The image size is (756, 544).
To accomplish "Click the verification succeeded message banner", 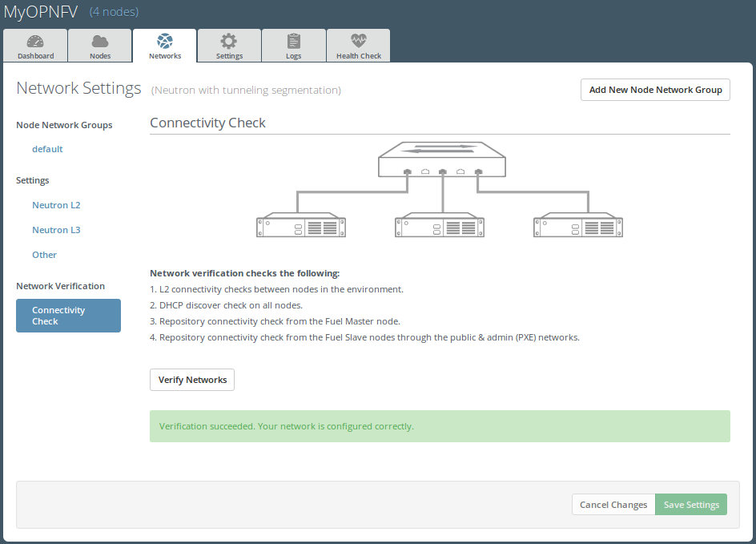I will [440, 426].
